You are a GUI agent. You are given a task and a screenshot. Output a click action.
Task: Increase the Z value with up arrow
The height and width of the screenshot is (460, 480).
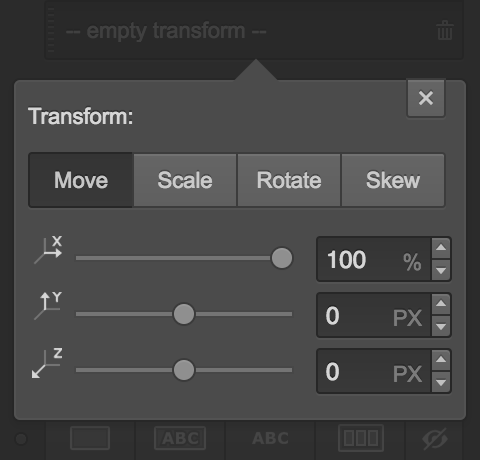tap(441, 360)
